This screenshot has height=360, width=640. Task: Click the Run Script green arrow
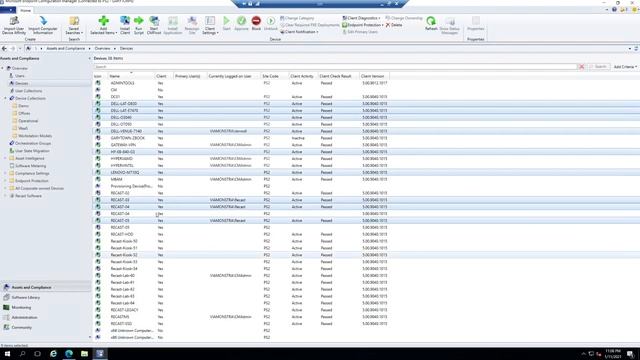[139, 25]
